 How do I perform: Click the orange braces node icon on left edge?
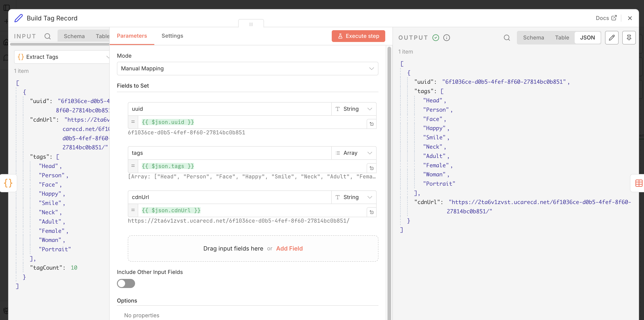8,183
